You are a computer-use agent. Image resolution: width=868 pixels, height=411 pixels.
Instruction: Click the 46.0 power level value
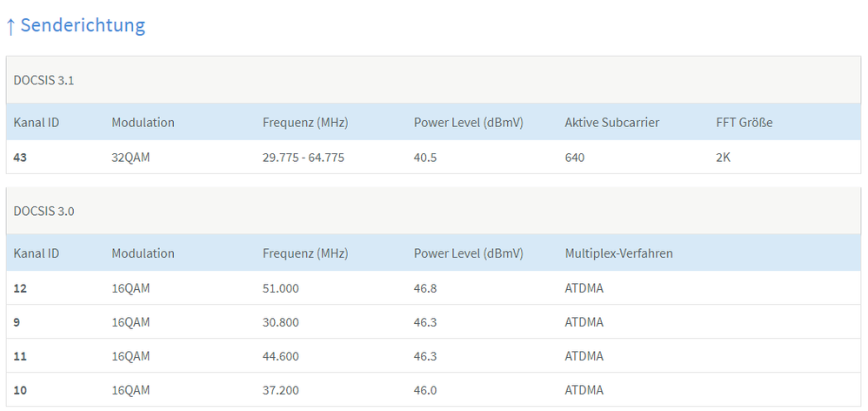[425, 390]
